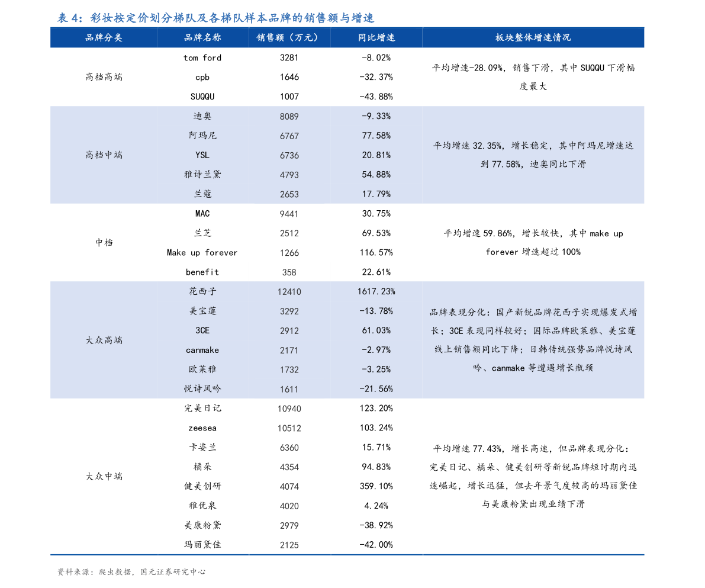
Task: Select the SUQQU brand name cell
Action: 202,97
